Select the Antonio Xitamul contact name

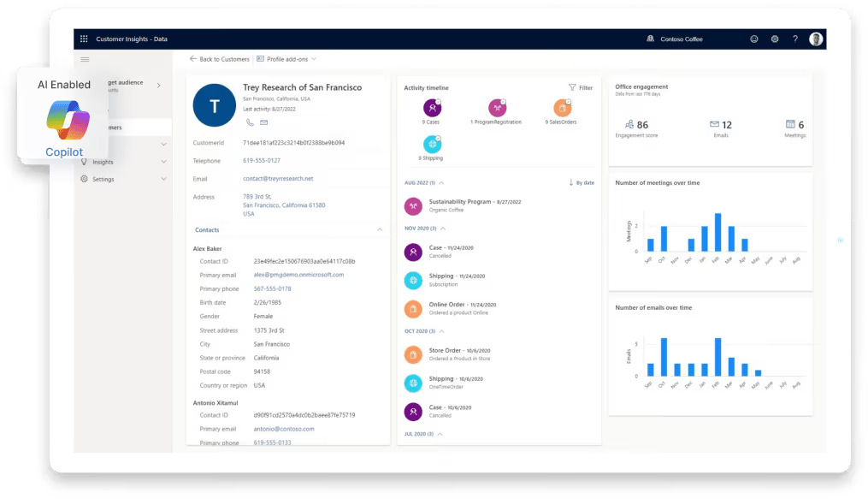click(216, 403)
